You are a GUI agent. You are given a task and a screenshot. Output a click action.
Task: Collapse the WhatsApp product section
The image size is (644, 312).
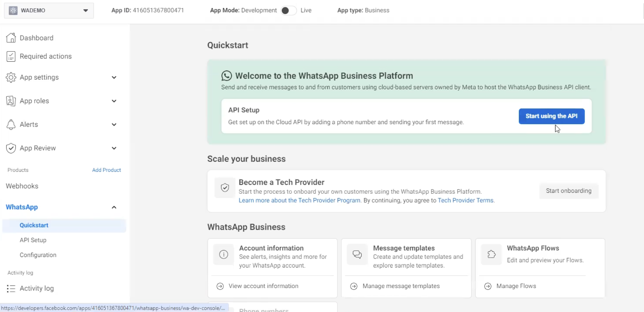114,207
